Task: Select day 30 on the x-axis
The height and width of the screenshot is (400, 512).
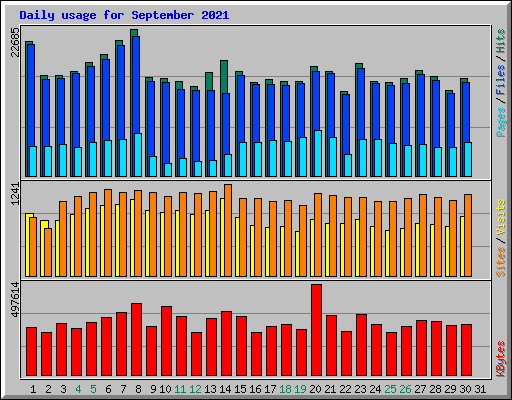Action: 465,389
